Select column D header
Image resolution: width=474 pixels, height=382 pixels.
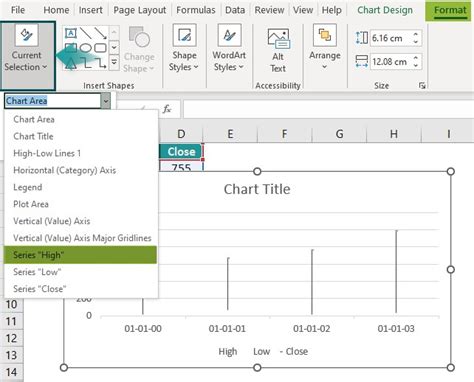(181, 134)
